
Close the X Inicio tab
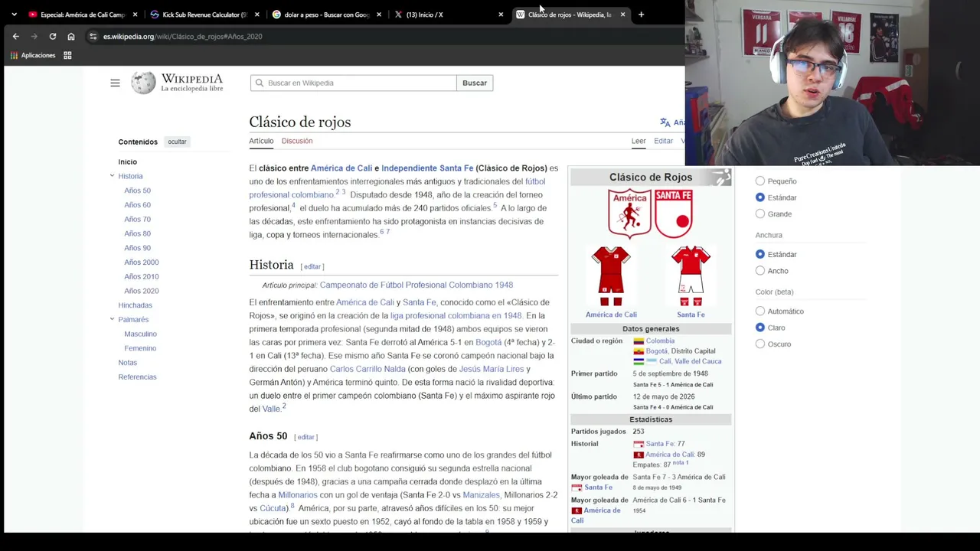[x=501, y=15]
